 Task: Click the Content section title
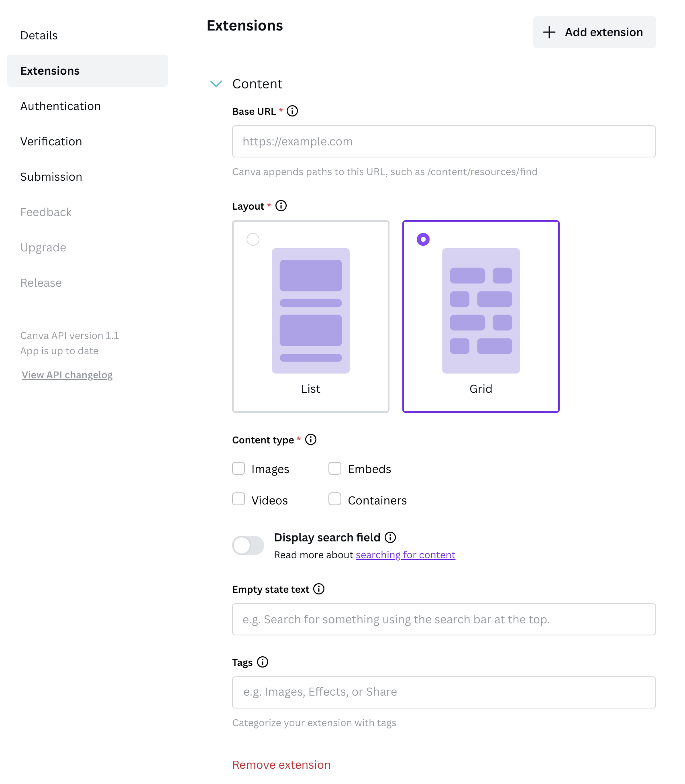pos(257,84)
